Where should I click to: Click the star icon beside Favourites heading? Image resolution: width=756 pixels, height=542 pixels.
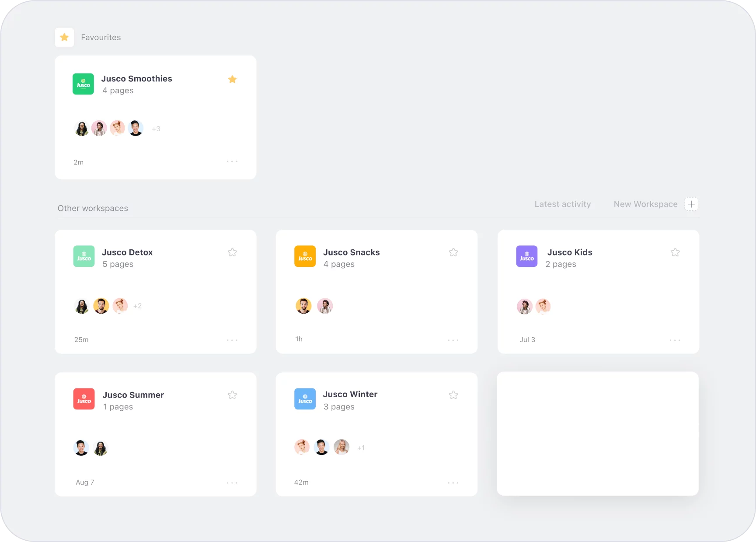pyautogui.click(x=64, y=37)
